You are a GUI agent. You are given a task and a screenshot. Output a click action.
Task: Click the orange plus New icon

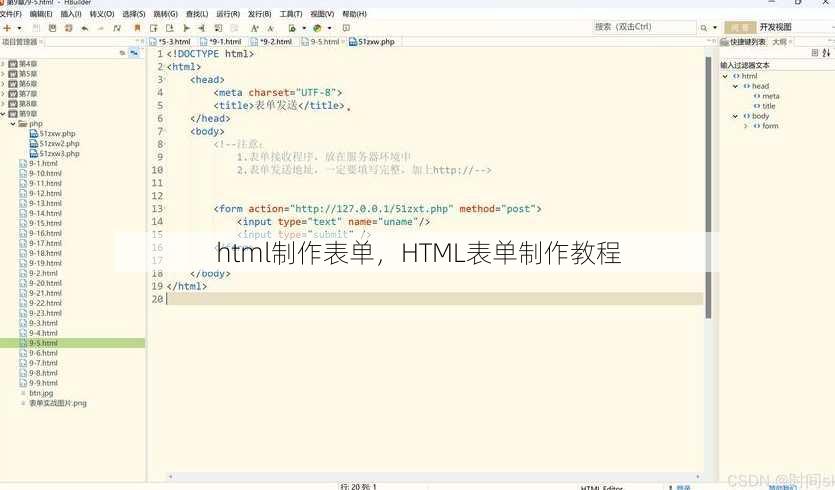click(x=7, y=28)
